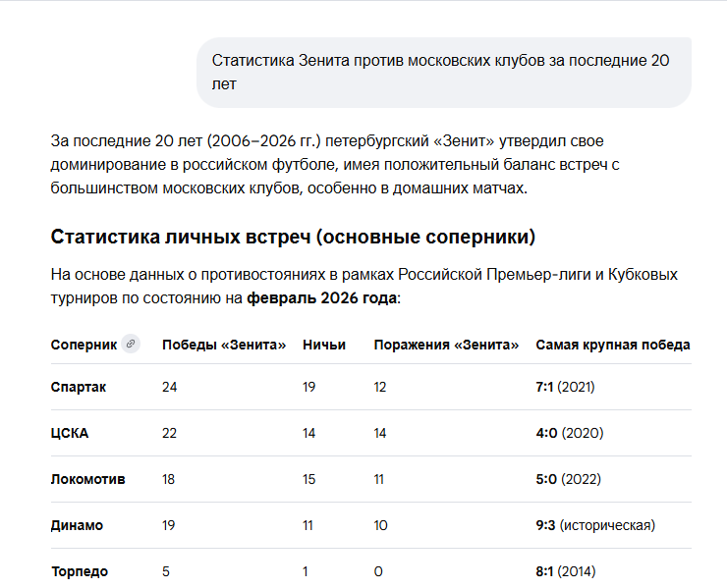Select the heading Статистика личных встреч

click(x=293, y=237)
